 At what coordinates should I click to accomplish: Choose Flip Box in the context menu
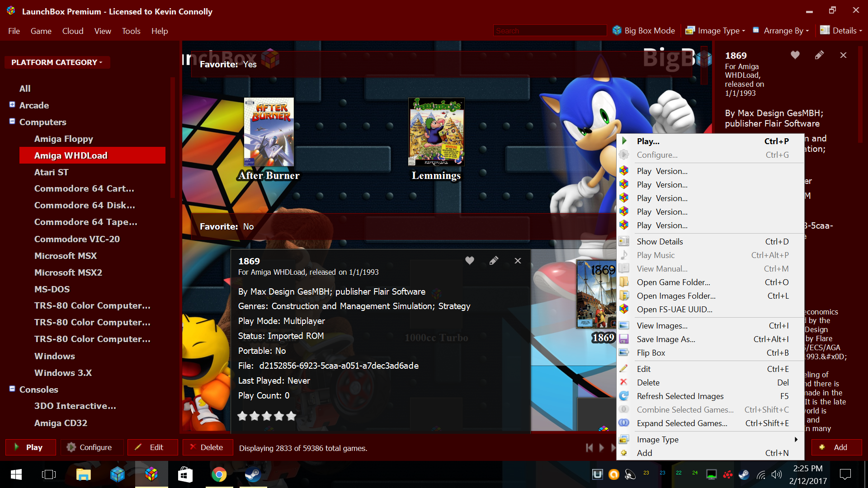[710, 353]
